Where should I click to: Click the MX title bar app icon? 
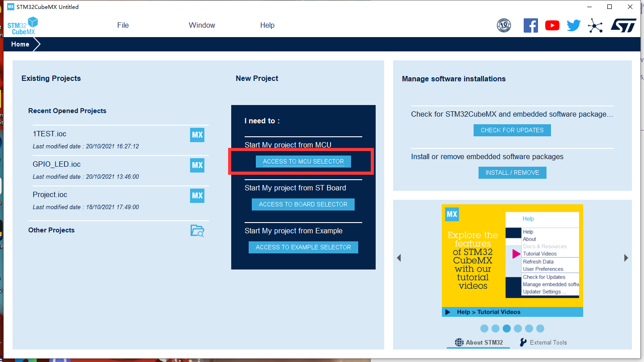pos(11,7)
